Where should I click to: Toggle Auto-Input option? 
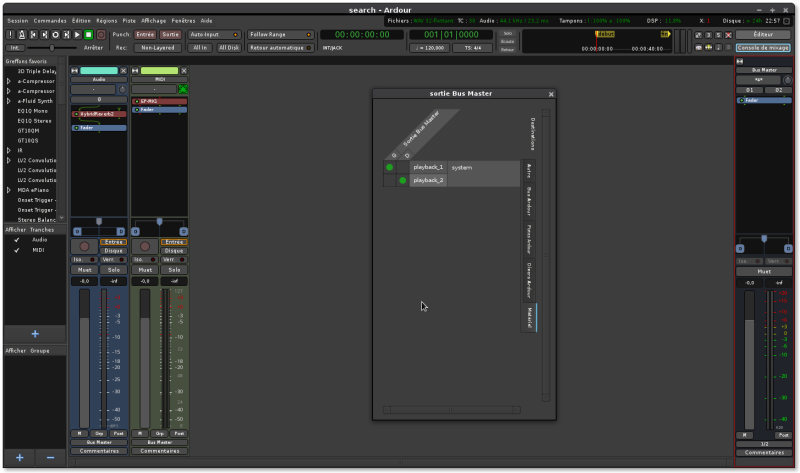click(214, 35)
